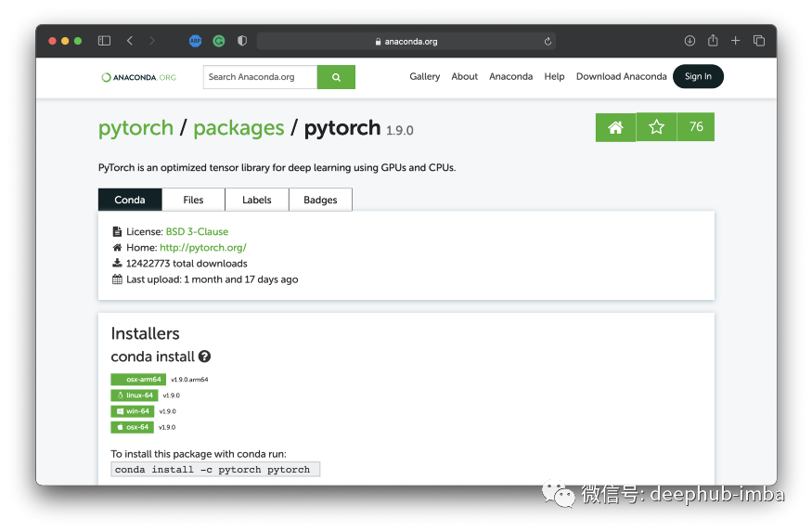This screenshot has height=532, width=812.
Task: Switch to the Files tab
Action: click(x=193, y=200)
